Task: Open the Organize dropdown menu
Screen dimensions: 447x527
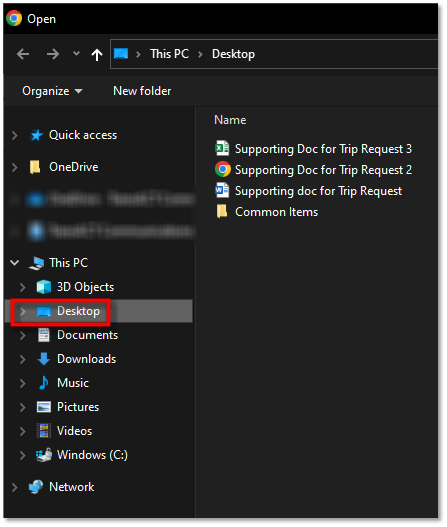Action: [52, 91]
